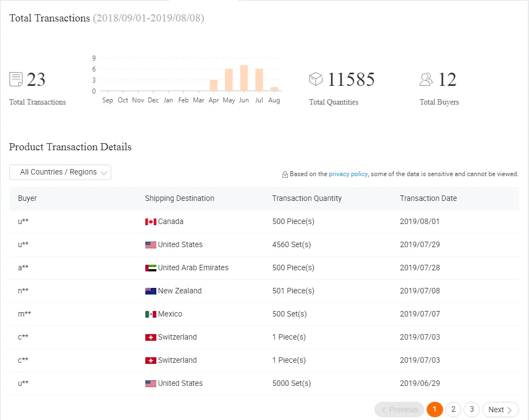Open the privacy policy link
The image size is (529, 420).
(348, 174)
